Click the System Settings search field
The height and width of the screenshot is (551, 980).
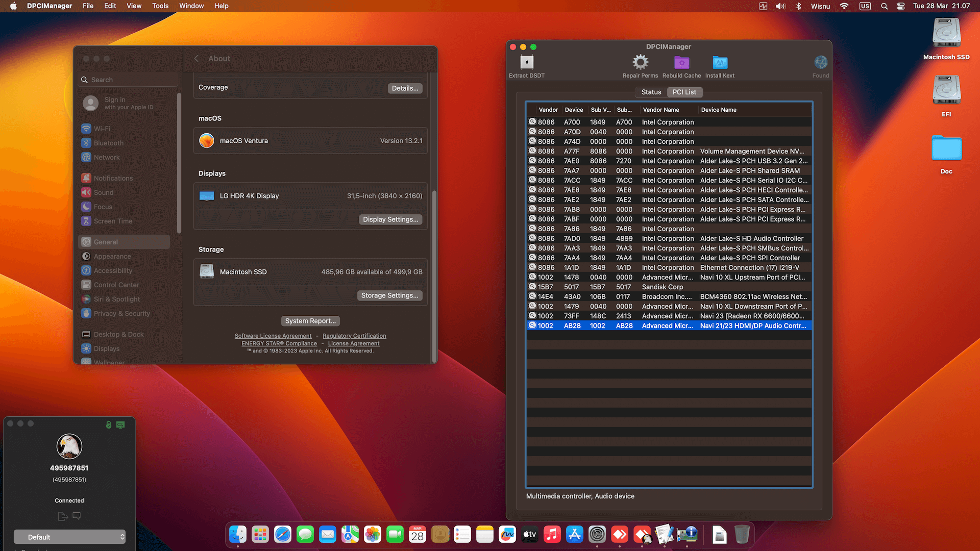click(x=129, y=80)
